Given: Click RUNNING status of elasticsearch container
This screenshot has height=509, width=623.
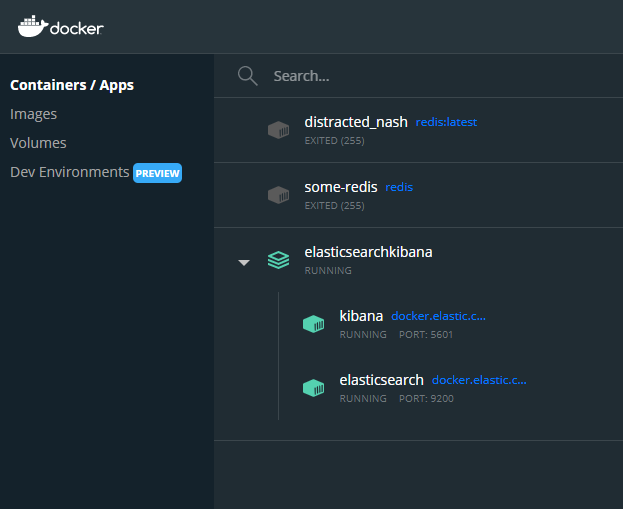Looking at the screenshot, I should [x=363, y=399].
